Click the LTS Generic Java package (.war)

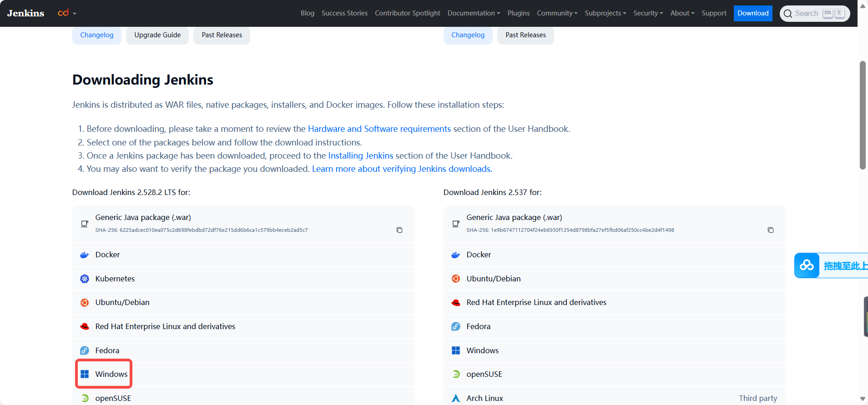pyautogui.click(x=243, y=224)
